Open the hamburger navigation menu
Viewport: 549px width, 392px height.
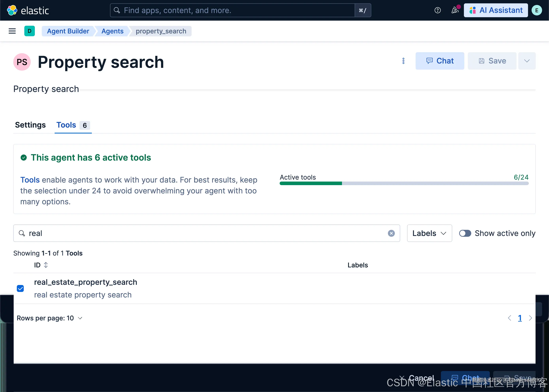point(12,31)
